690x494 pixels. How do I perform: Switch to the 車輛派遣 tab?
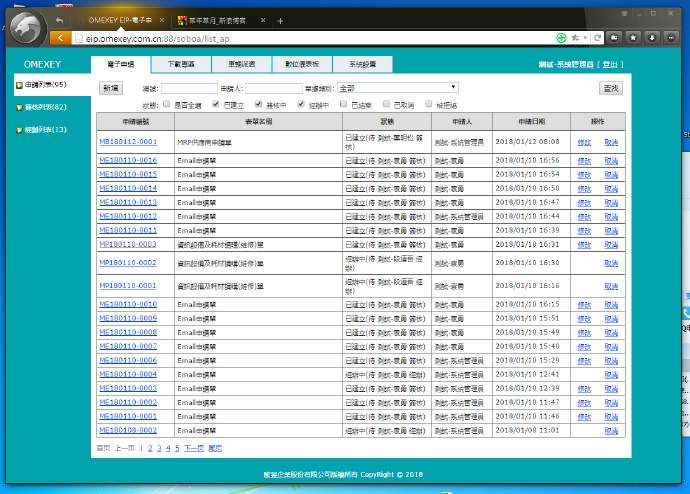click(242, 64)
